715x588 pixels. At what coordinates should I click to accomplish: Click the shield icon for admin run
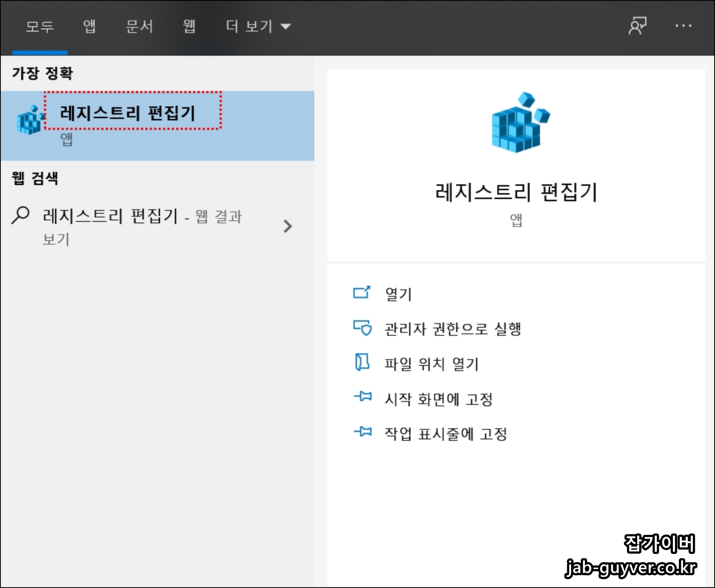click(x=362, y=328)
